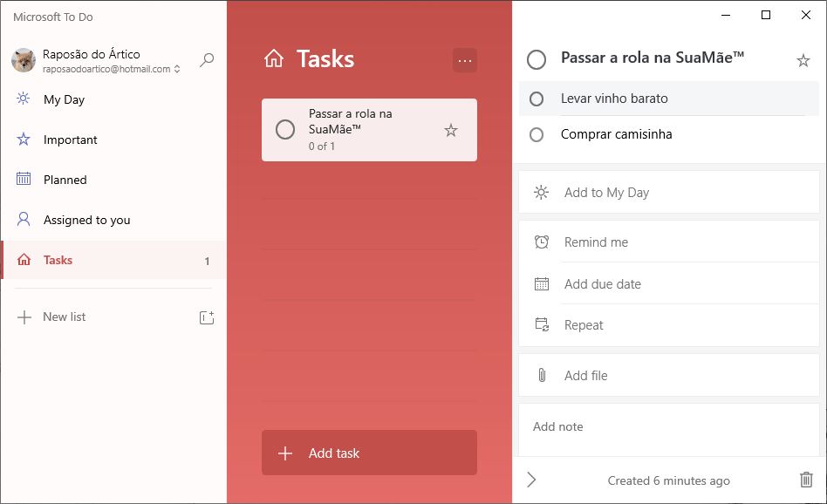
Task: Toggle the importance star in detail pane
Action: point(803,61)
